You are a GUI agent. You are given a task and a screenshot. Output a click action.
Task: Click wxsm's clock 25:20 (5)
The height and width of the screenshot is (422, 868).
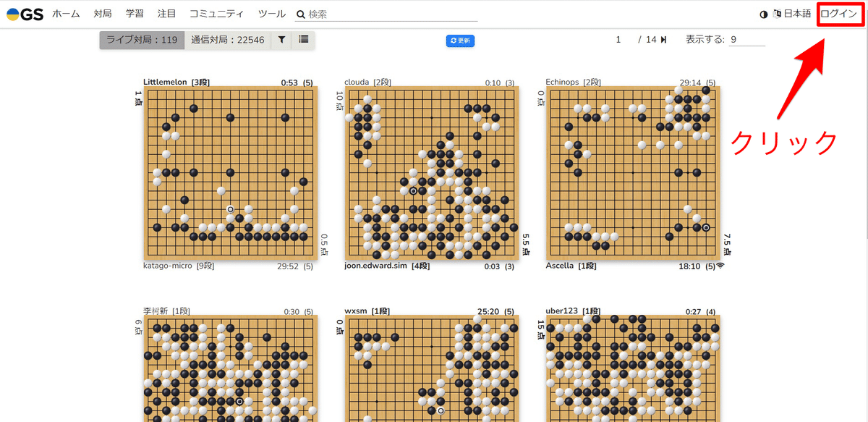pos(496,311)
